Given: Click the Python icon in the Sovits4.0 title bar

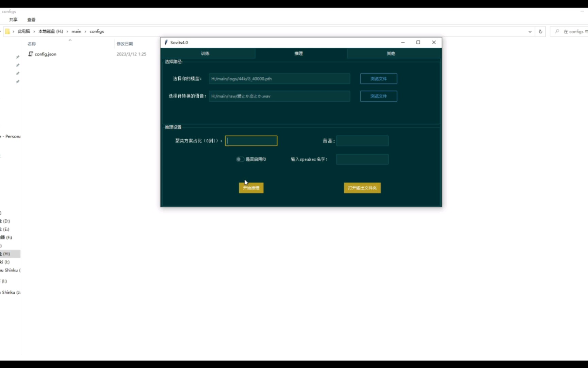Looking at the screenshot, I should (x=166, y=42).
